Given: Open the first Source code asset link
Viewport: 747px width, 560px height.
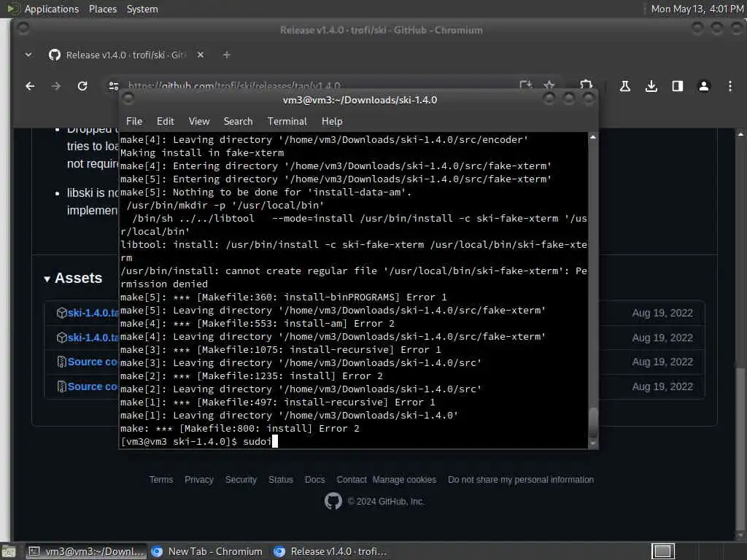Looking at the screenshot, I should coord(92,362).
